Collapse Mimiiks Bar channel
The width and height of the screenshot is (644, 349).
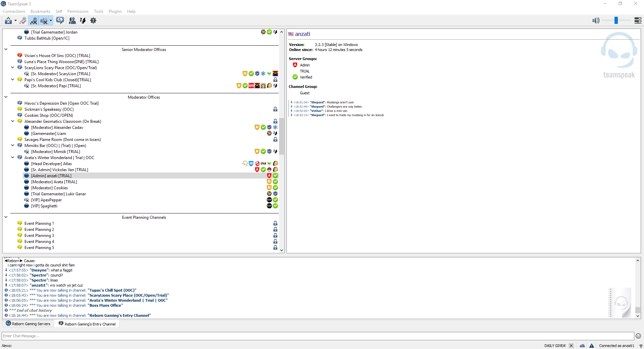[13, 146]
